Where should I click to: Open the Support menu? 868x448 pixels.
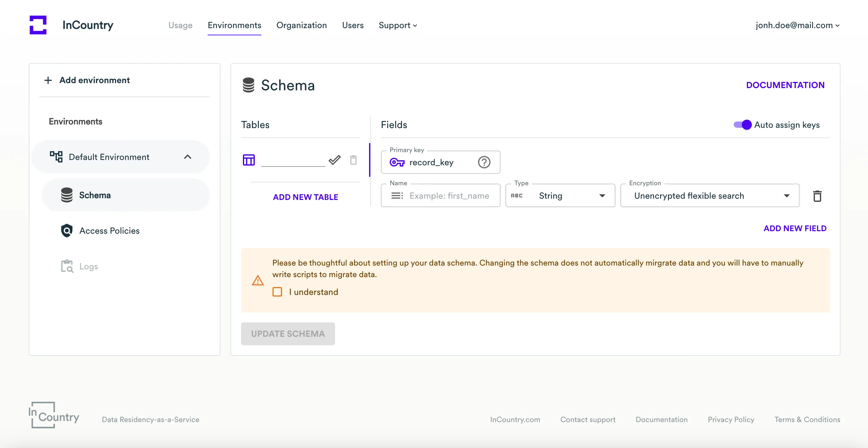(x=397, y=25)
